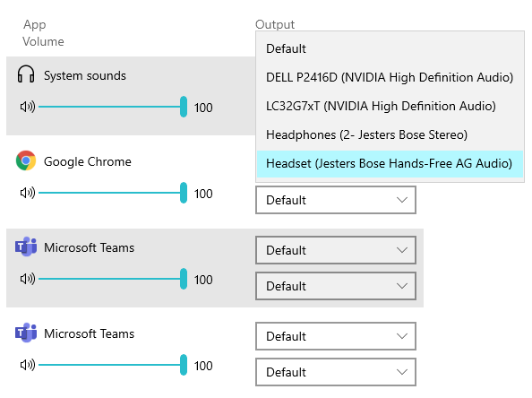The width and height of the screenshot is (532, 398).
Task: Open second Microsoft Teams output dropdown
Action: (x=336, y=336)
